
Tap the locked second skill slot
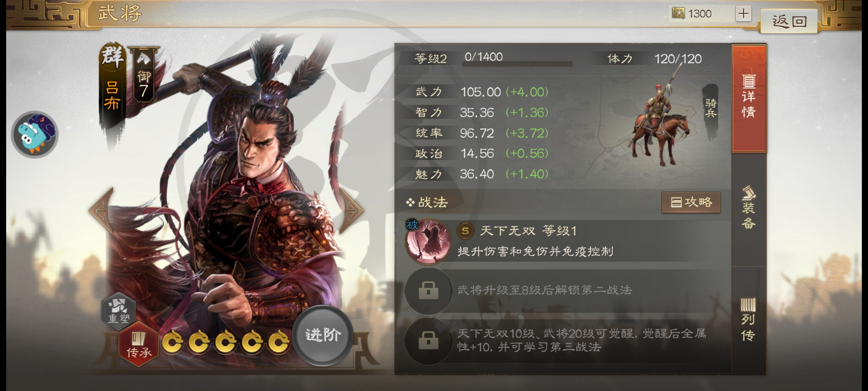[429, 290]
